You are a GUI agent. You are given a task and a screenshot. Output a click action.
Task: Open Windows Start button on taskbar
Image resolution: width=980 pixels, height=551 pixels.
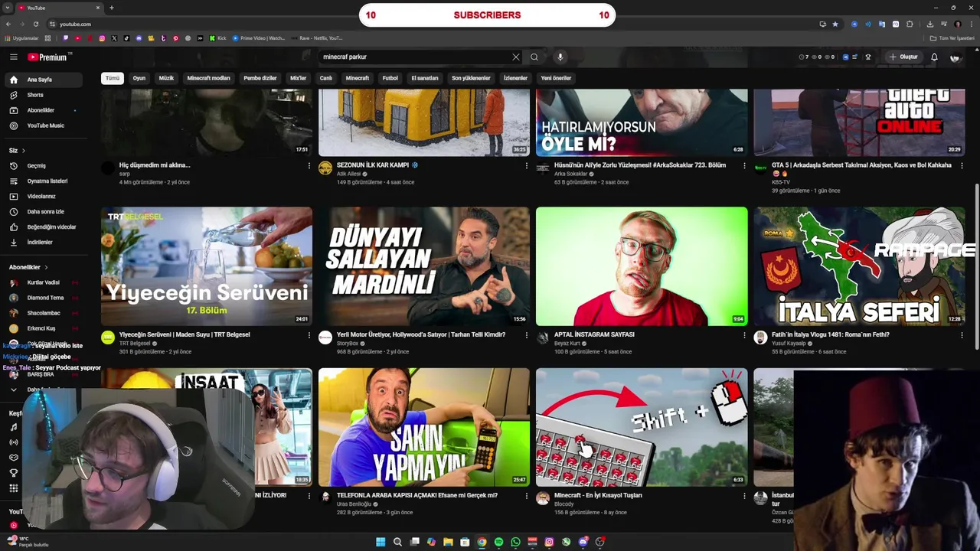point(381,542)
